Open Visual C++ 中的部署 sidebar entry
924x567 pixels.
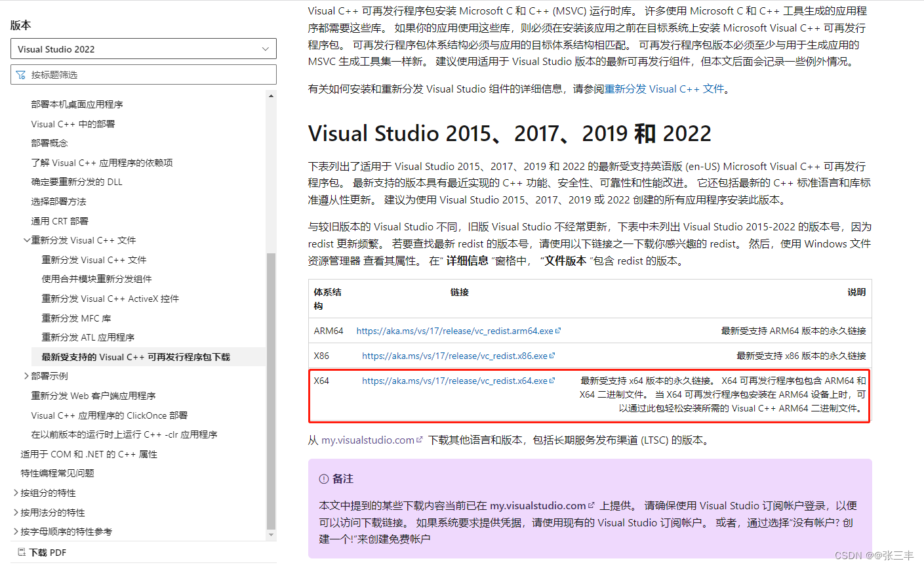pyautogui.click(x=73, y=124)
